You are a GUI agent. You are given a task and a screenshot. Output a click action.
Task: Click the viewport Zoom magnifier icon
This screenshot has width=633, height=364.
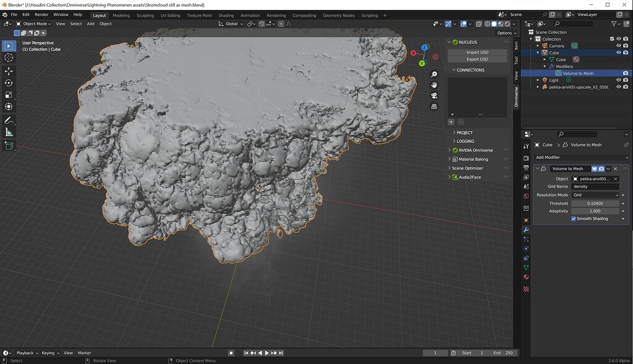435,74
